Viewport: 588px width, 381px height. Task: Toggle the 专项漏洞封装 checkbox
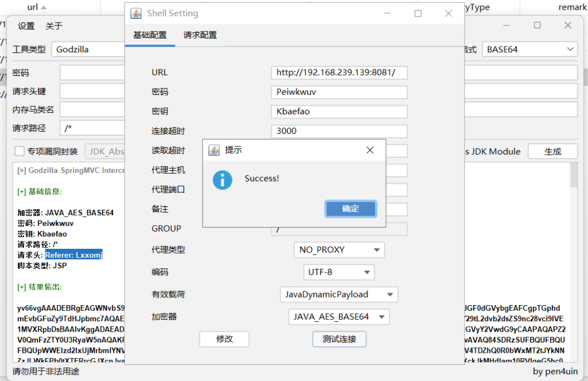(20, 152)
